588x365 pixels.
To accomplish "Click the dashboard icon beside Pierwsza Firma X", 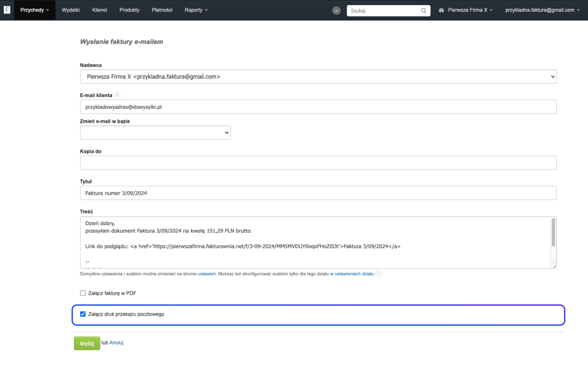I will point(441,10).
